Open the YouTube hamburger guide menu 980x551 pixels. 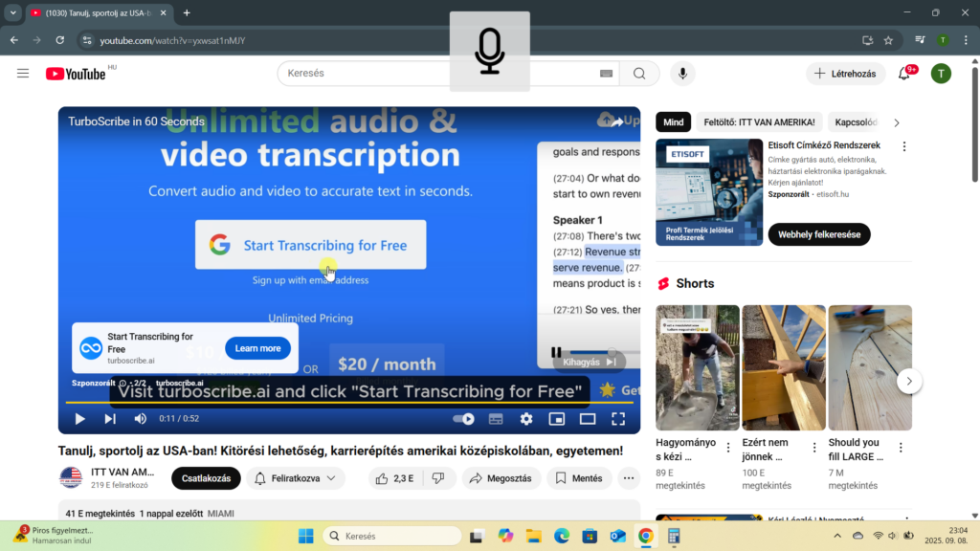[x=23, y=74]
